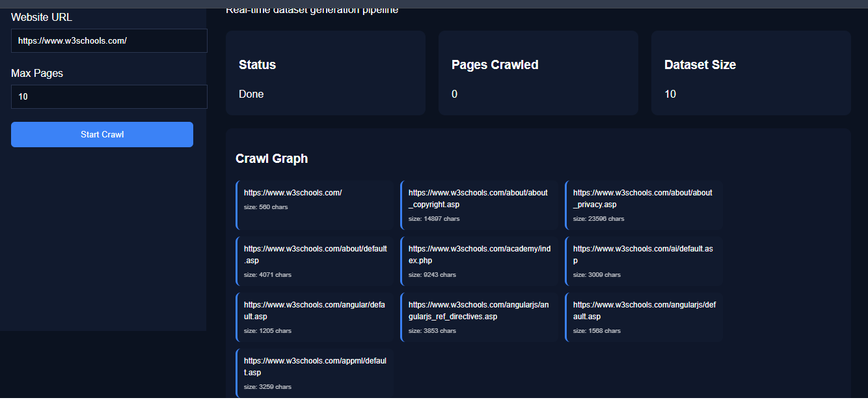Select the Dataset Size card

click(x=751, y=73)
